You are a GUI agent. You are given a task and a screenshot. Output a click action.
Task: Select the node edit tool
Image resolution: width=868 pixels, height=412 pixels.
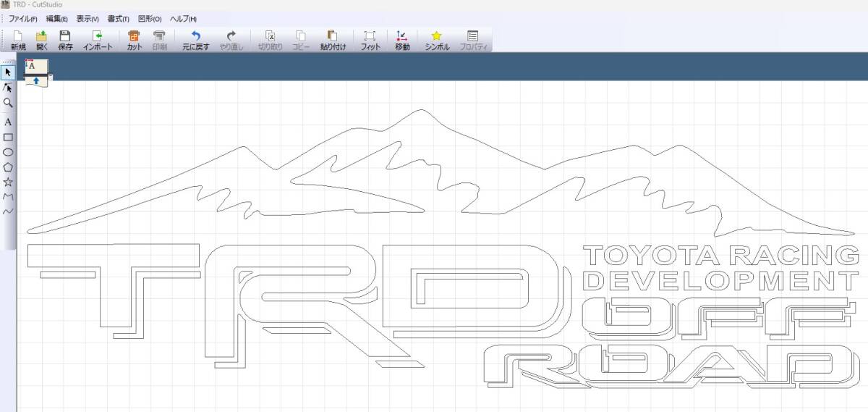tap(8, 87)
